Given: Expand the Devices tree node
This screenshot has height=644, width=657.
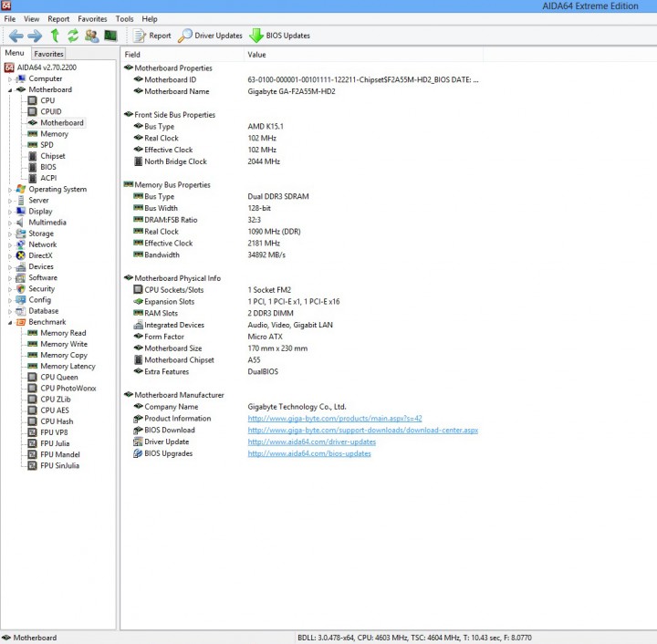Looking at the screenshot, I should (x=10, y=267).
